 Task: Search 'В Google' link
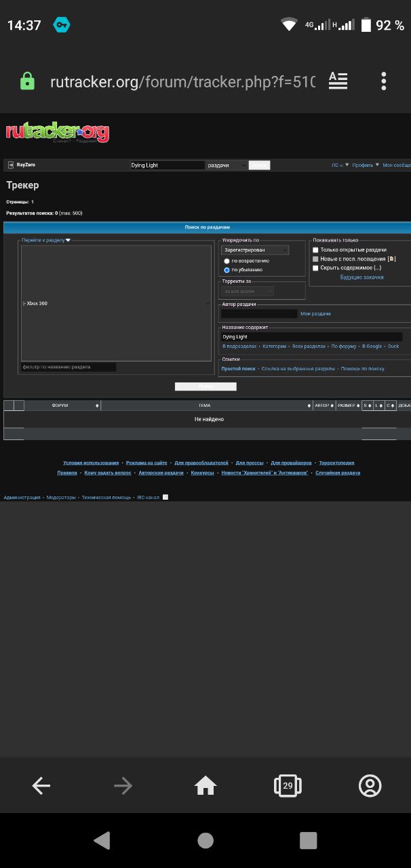(x=372, y=347)
